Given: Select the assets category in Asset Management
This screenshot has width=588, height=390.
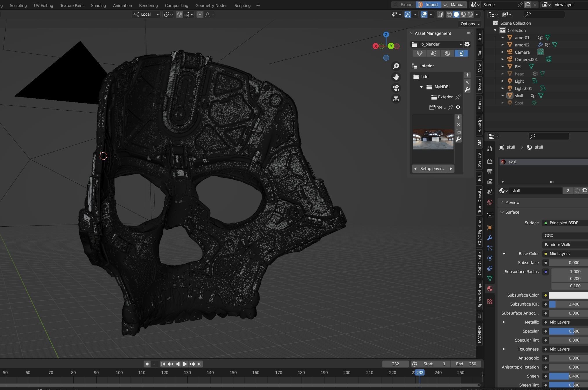Looking at the screenshot, I should (420, 53).
